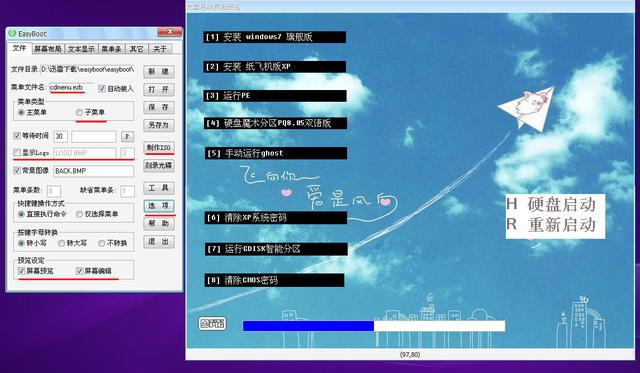Viewport: 640px width, 373px height.
Task: Click the 刻录光碟 burn button
Action: pos(159,165)
